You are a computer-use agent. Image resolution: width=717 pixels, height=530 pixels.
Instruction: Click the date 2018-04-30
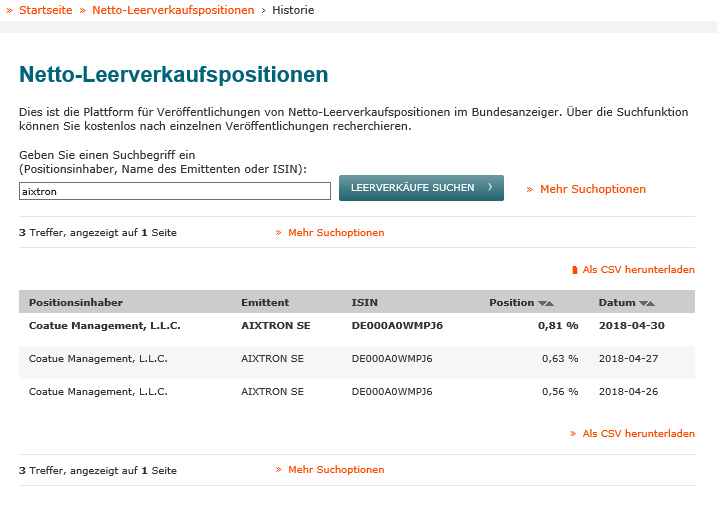(631, 326)
